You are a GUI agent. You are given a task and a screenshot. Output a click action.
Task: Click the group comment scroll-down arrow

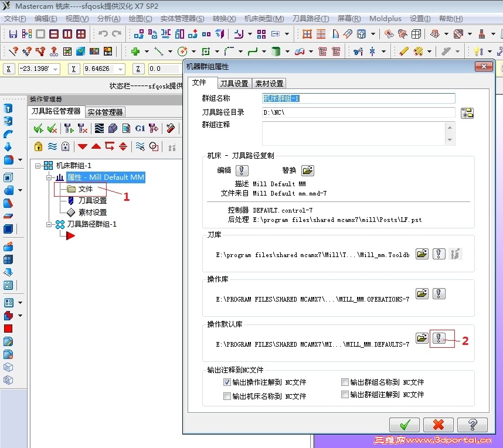450,140
